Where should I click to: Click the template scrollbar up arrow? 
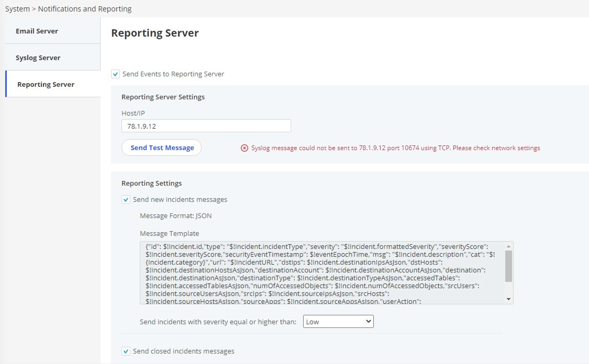click(x=508, y=246)
